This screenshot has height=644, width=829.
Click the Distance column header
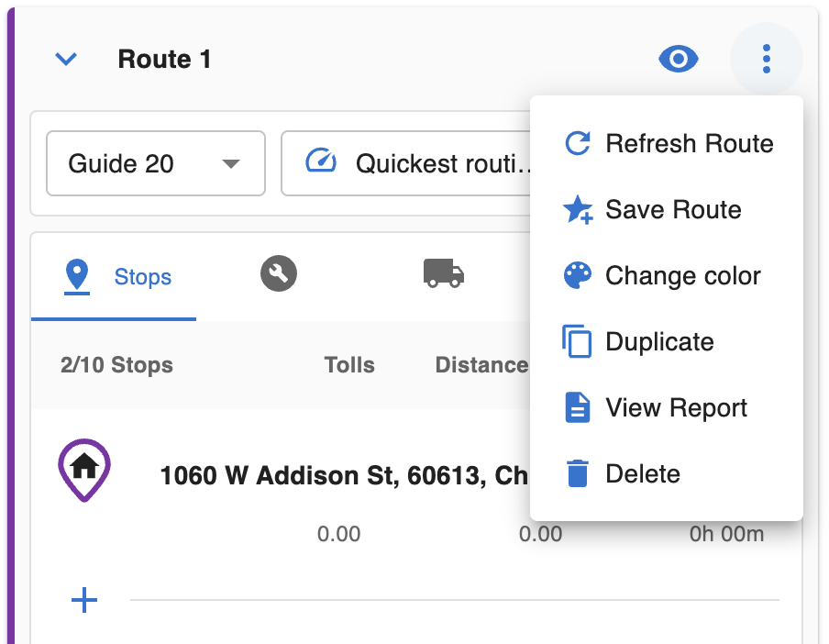[481, 365]
